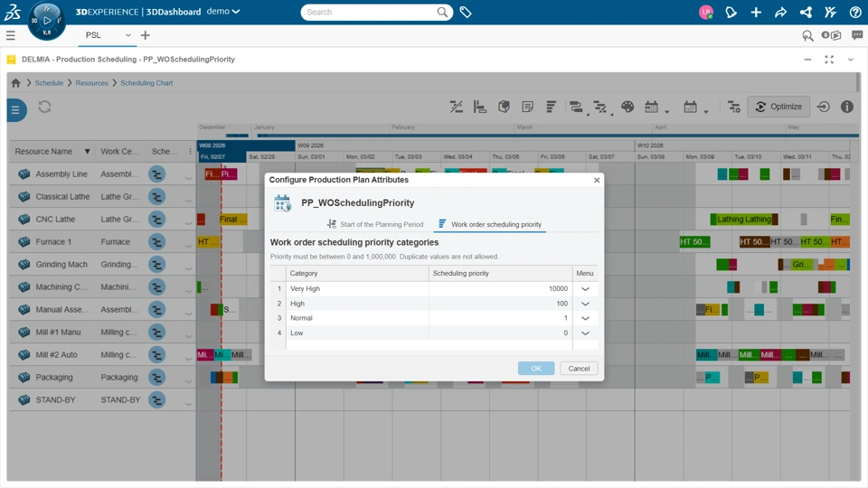Open notifications tag icon in top bar

tap(731, 12)
